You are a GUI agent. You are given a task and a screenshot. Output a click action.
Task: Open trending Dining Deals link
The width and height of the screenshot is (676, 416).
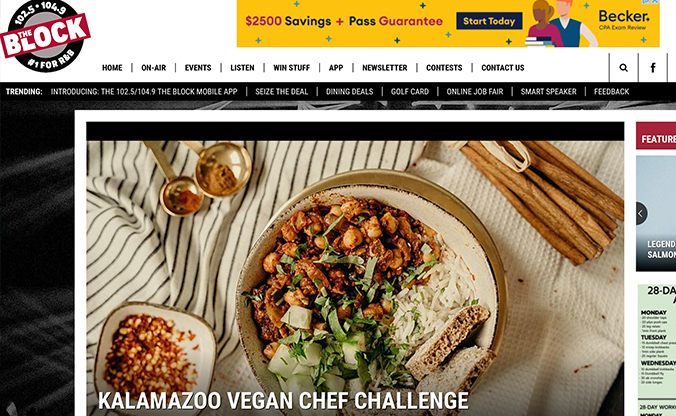click(350, 91)
